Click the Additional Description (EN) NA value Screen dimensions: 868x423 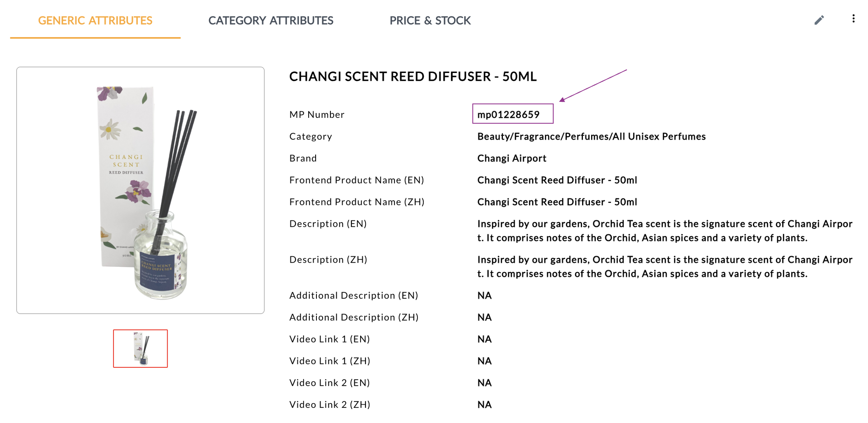click(x=484, y=296)
